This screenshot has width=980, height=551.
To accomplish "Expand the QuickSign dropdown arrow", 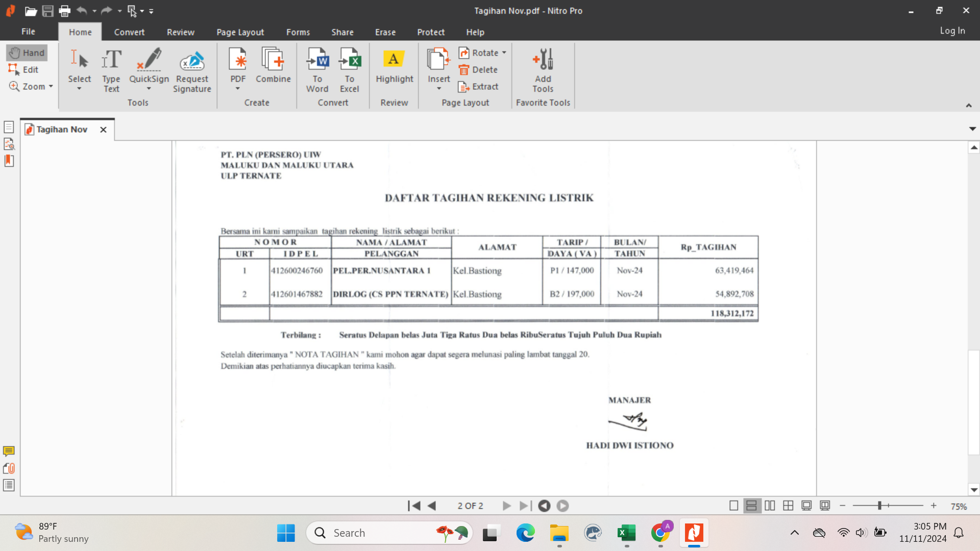I will [x=149, y=89].
